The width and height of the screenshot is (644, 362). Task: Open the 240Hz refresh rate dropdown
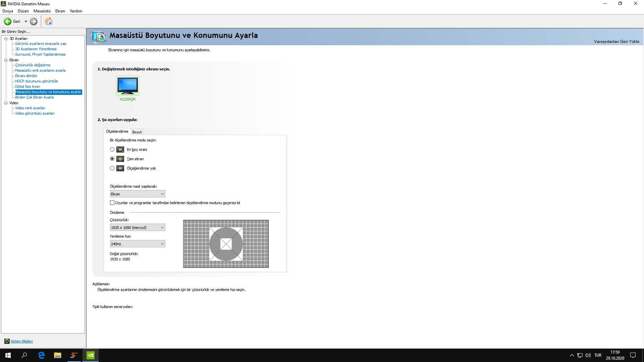click(138, 244)
